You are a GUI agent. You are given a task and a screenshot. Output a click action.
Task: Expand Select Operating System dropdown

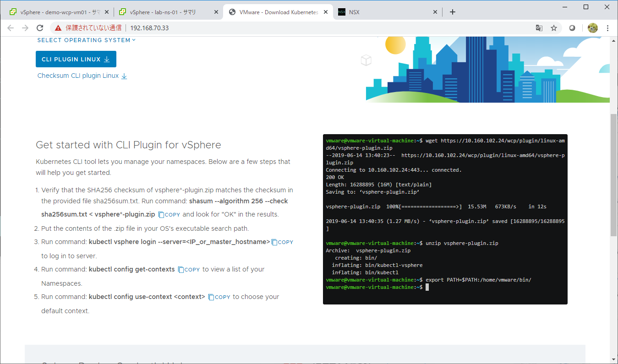click(87, 40)
